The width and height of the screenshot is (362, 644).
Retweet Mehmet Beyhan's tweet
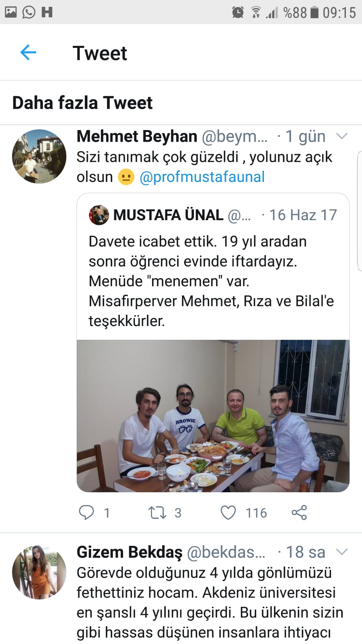(157, 512)
